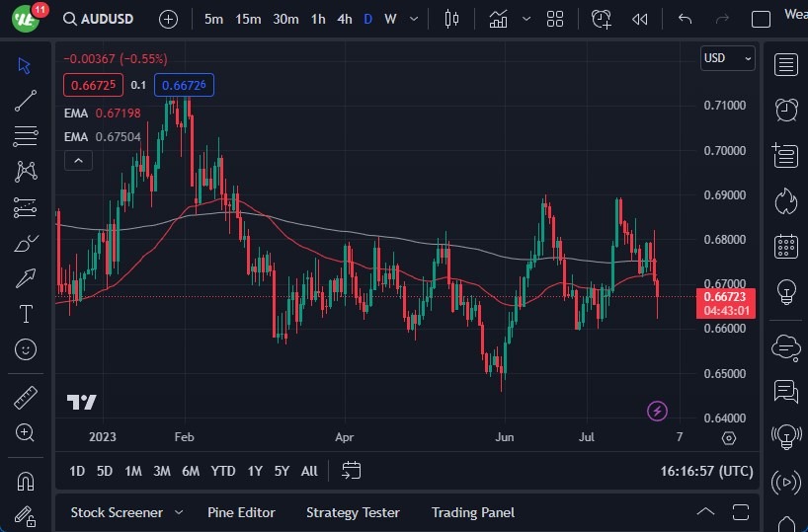Open the brush drawing tool

[x=26, y=242]
